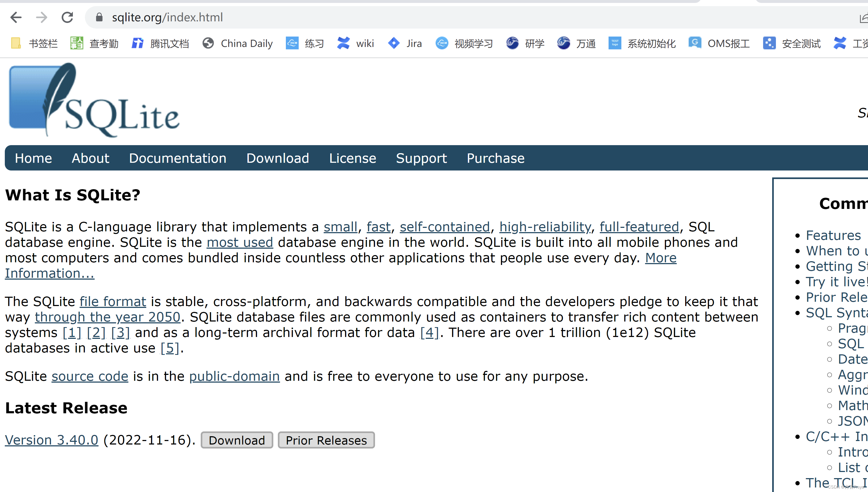Viewport: 868px width, 492px height.
Task: Open the Features sidebar link
Action: pos(833,235)
